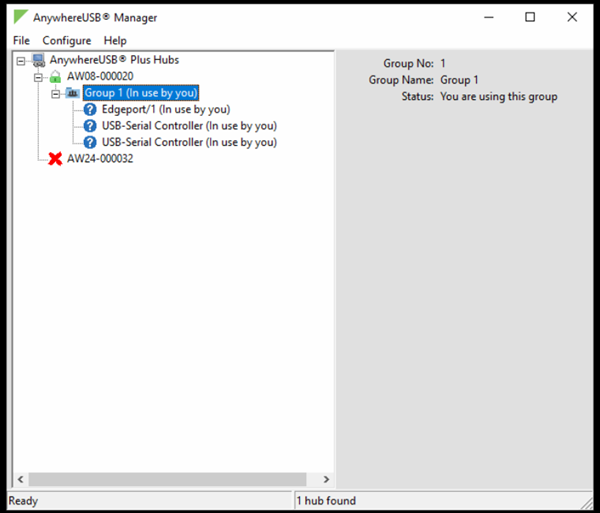Open the Help menu
This screenshot has width=600, height=513.
[115, 41]
